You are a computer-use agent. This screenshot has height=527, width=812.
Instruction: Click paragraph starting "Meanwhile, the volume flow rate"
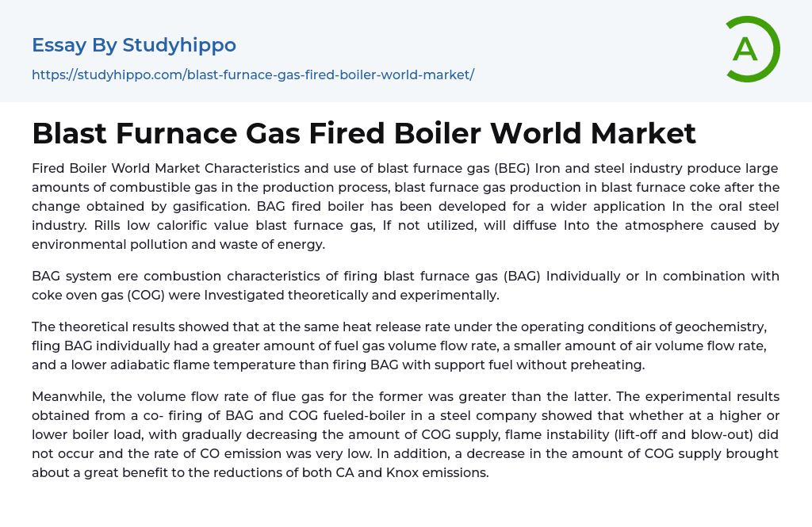click(x=405, y=434)
